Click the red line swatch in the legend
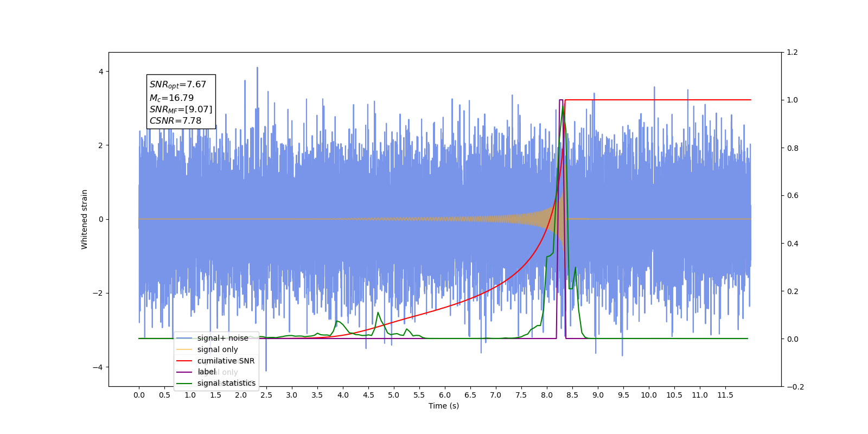 point(184,361)
